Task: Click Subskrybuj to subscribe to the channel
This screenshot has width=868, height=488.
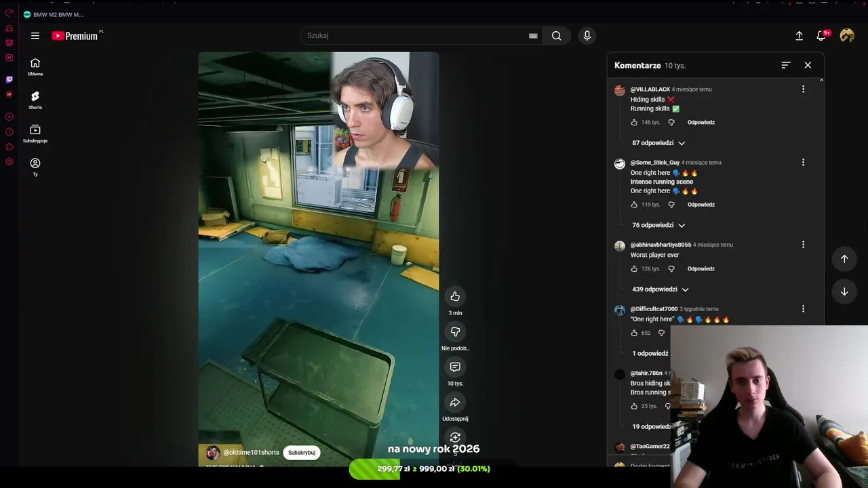Action: click(x=302, y=453)
